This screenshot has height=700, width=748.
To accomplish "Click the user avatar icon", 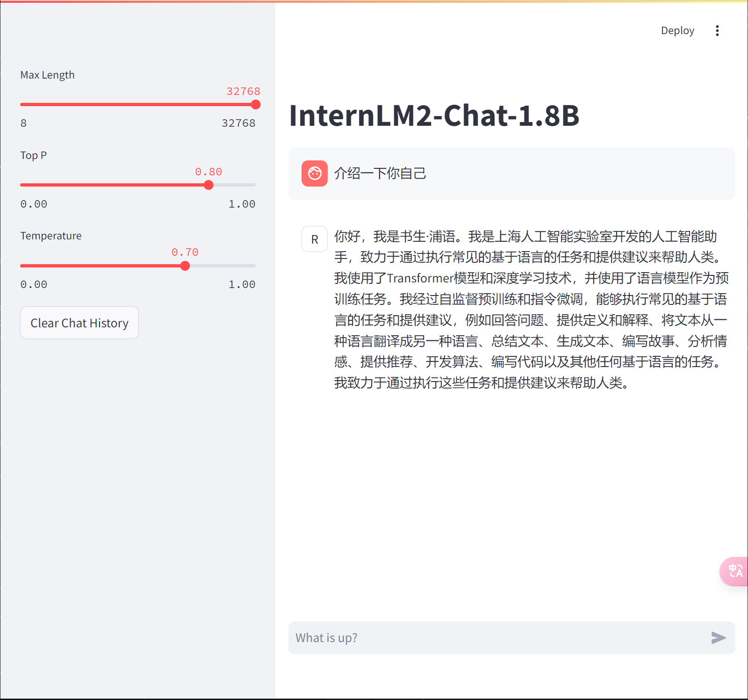I will tap(315, 173).
